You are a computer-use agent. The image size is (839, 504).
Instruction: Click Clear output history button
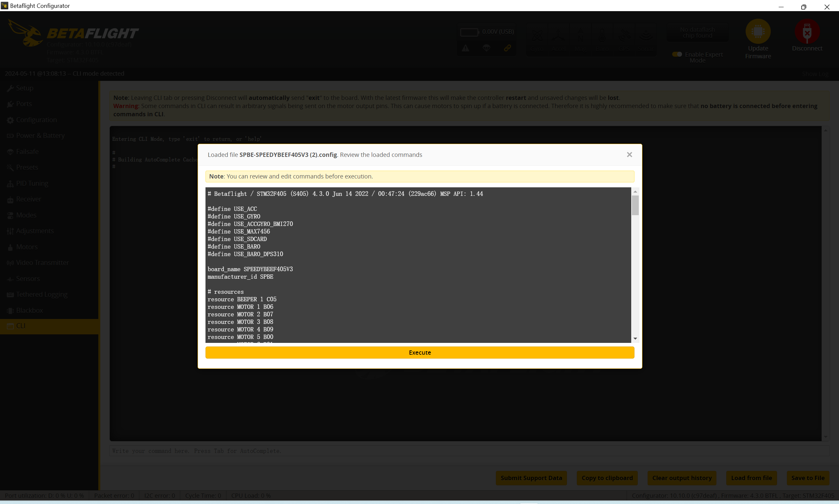(682, 478)
